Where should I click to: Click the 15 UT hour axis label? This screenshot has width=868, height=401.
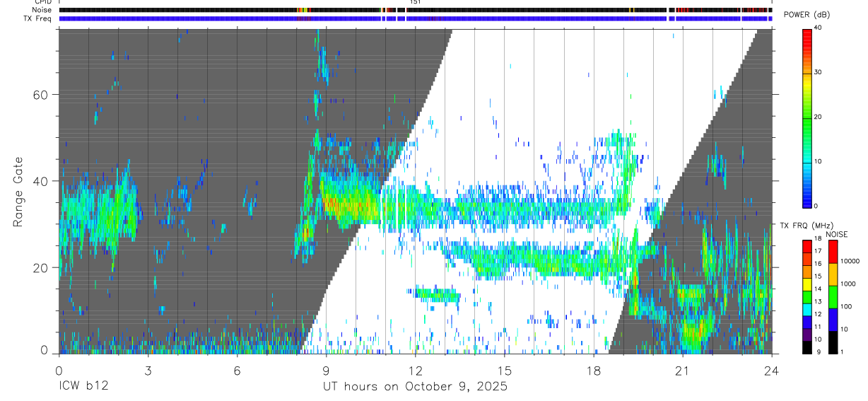click(505, 370)
